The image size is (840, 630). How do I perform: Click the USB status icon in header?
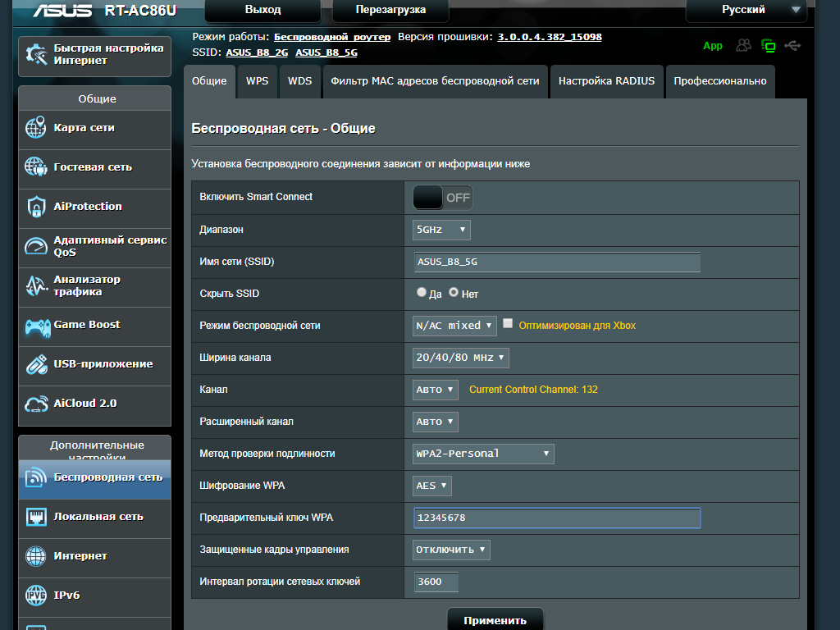(x=792, y=46)
